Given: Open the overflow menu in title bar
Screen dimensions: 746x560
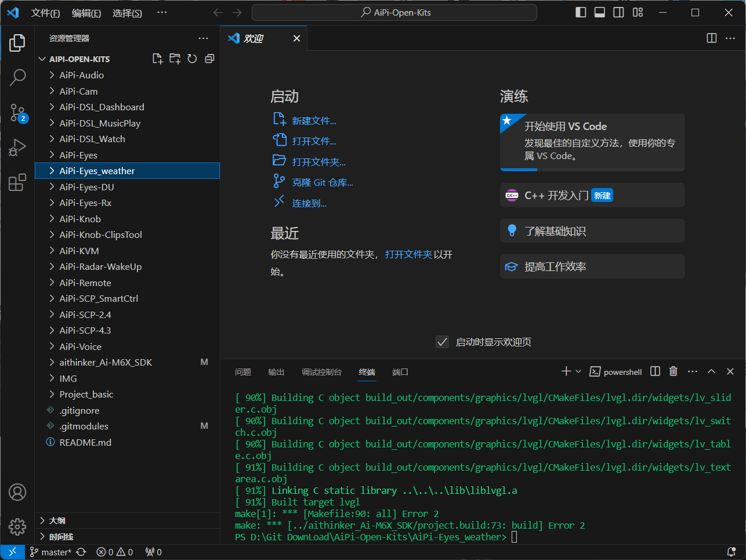Looking at the screenshot, I should coord(162,13).
